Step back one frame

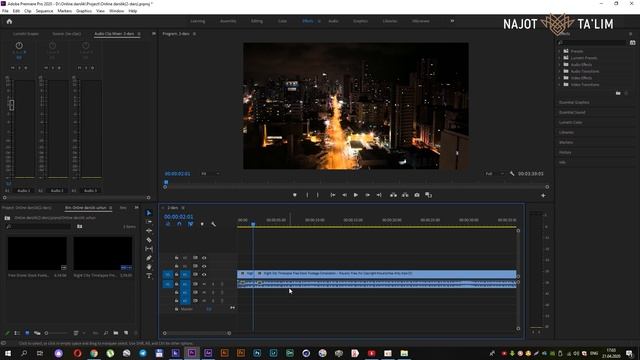tap(344, 195)
